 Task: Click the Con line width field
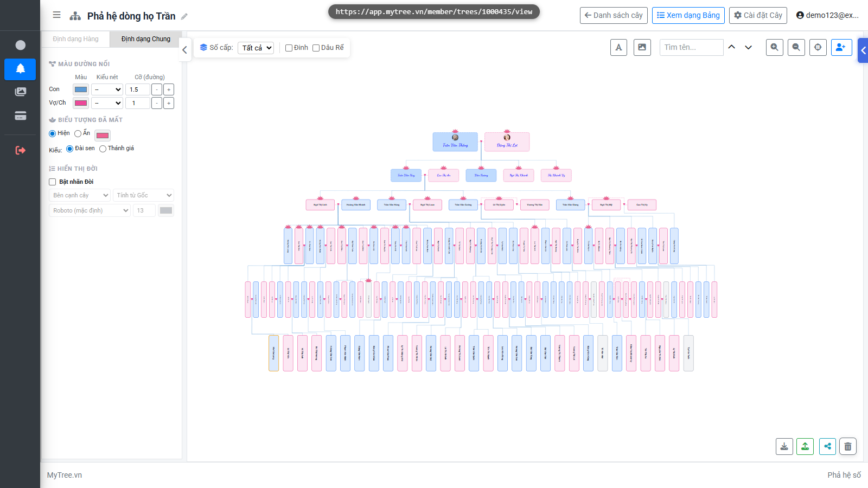[x=138, y=89]
